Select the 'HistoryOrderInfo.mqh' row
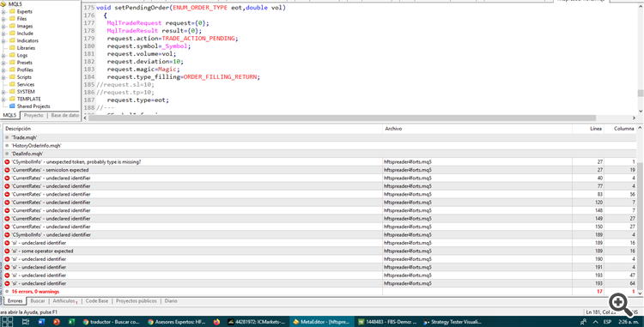 [320, 146]
